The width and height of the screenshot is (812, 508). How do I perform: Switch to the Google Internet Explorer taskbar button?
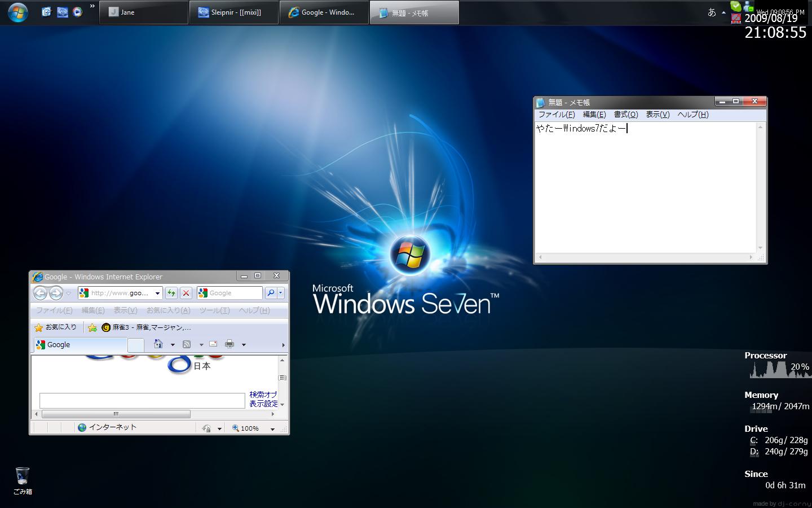pos(324,12)
